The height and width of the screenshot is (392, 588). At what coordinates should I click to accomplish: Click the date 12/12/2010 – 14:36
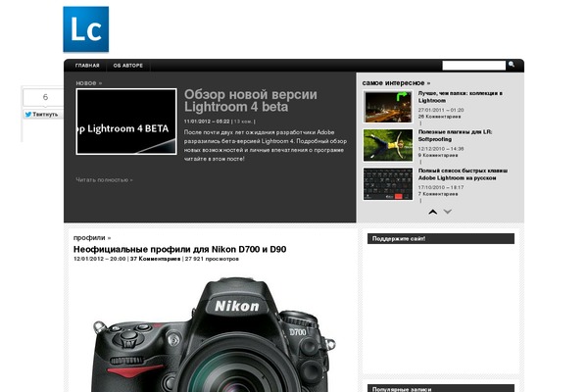(441, 149)
